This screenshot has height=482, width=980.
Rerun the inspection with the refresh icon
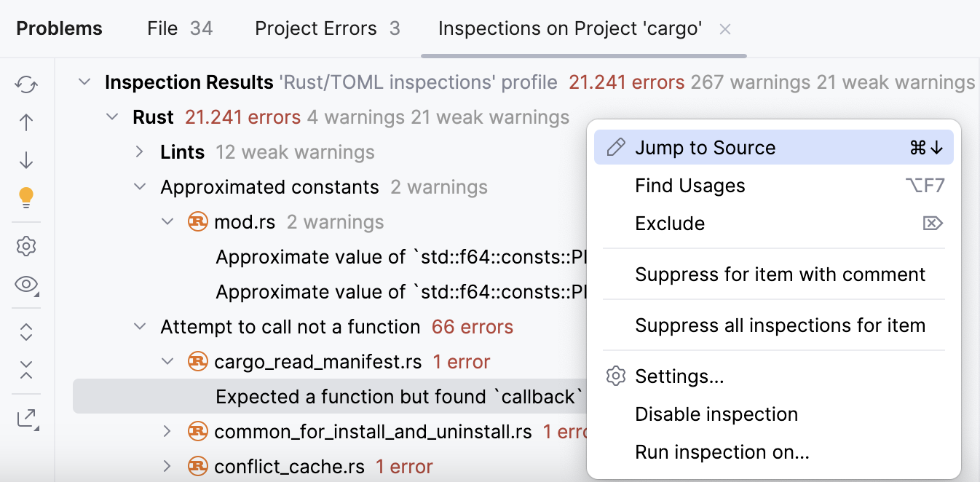pyautogui.click(x=26, y=84)
